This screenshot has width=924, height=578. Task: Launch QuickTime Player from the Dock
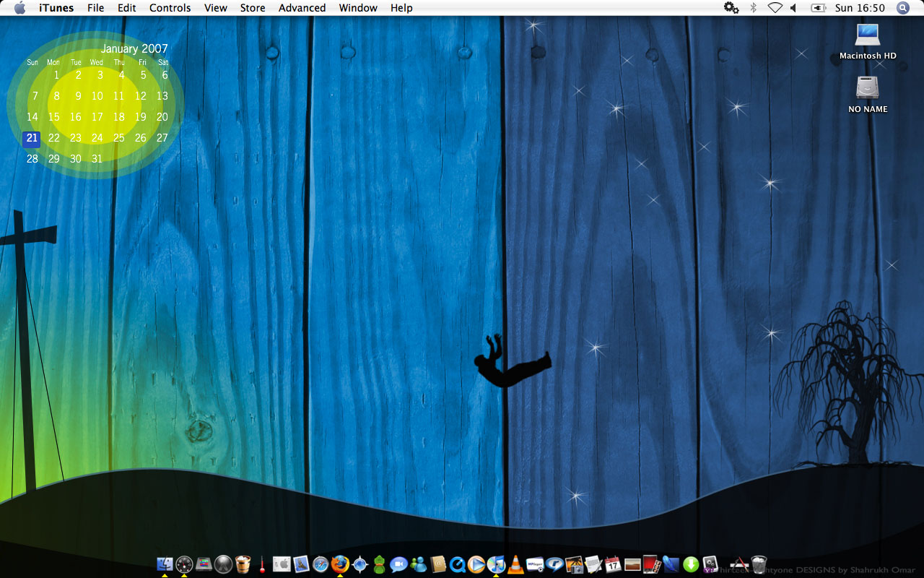(x=457, y=564)
